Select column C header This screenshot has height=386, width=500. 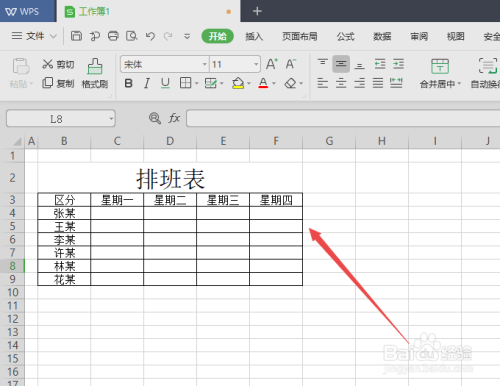point(117,141)
